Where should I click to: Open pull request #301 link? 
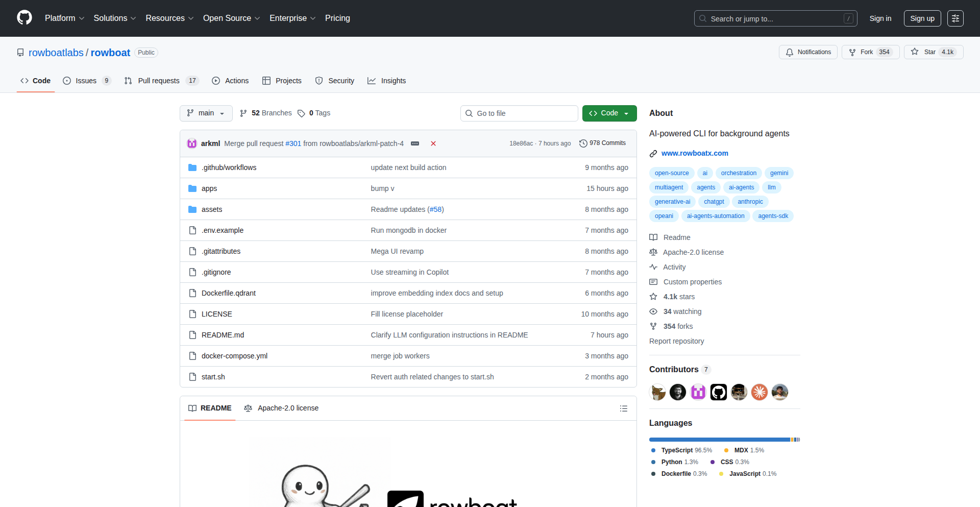click(x=293, y=143)
